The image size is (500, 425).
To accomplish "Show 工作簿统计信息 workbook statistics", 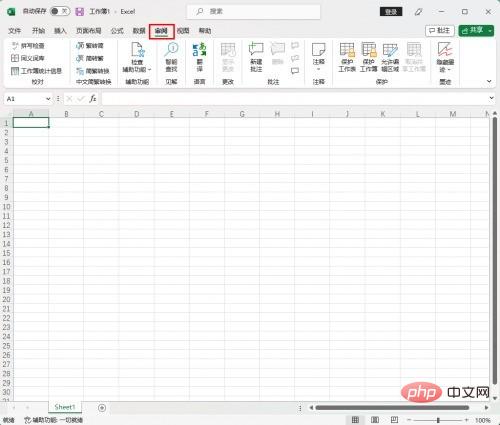I will tap(37, 71).
